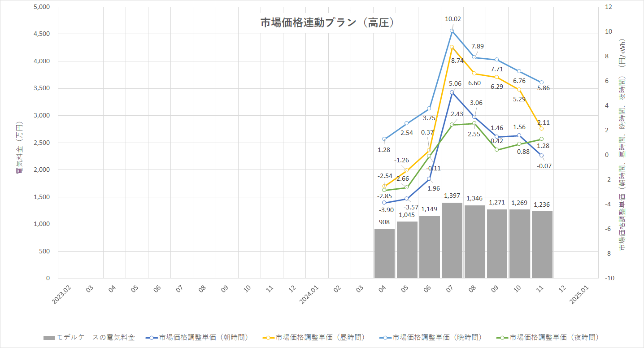
Task: Click the gray bar labeled 1,236
Action: point(542,244)
